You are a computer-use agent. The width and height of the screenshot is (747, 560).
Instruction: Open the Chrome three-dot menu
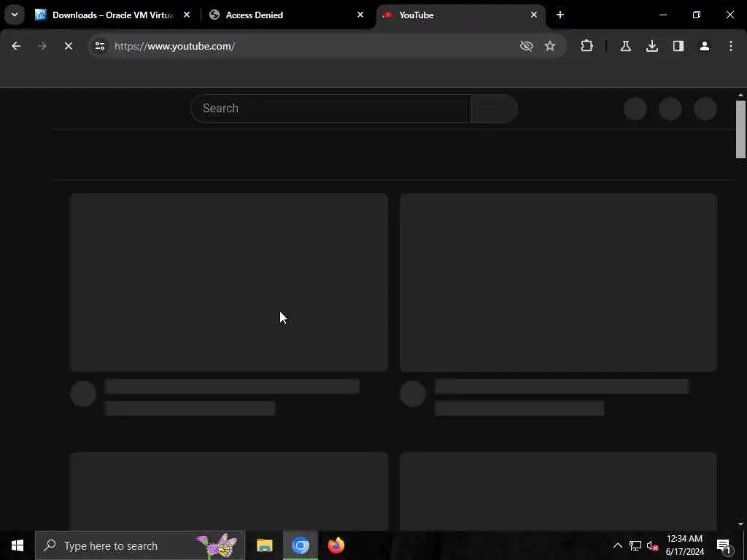[731, 46]
